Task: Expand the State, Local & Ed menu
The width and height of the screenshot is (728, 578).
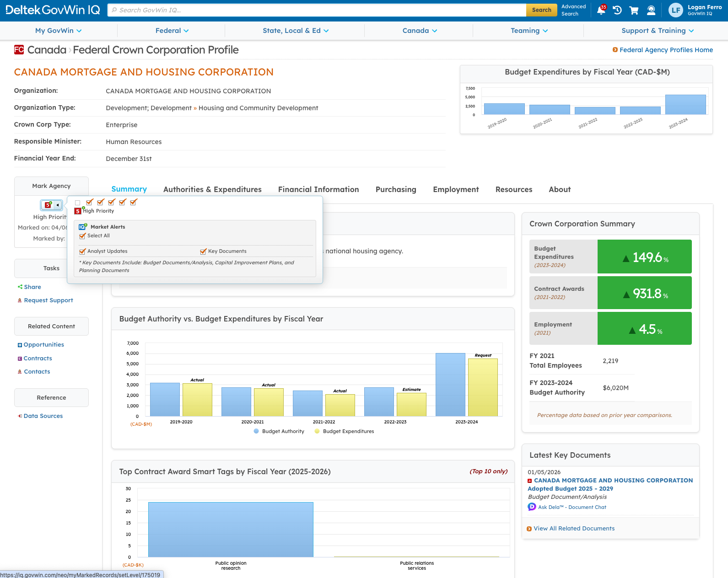Action: [x=296, y=31]
